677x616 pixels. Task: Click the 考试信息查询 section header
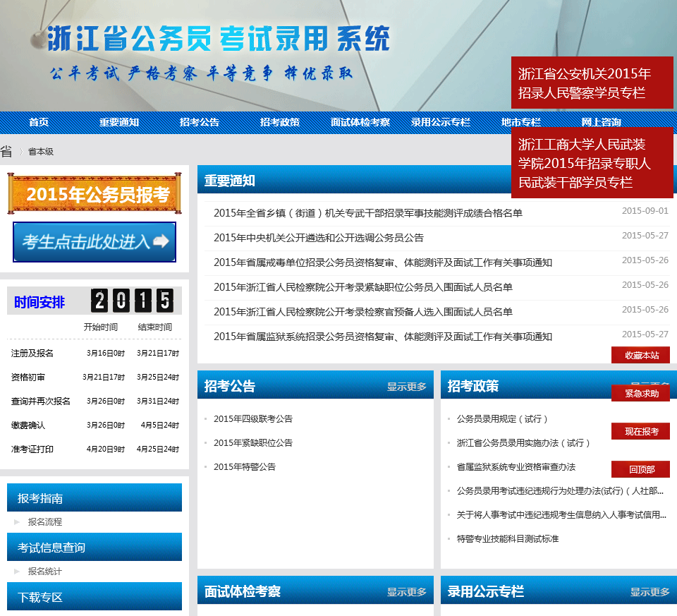(x=94, y=547)
